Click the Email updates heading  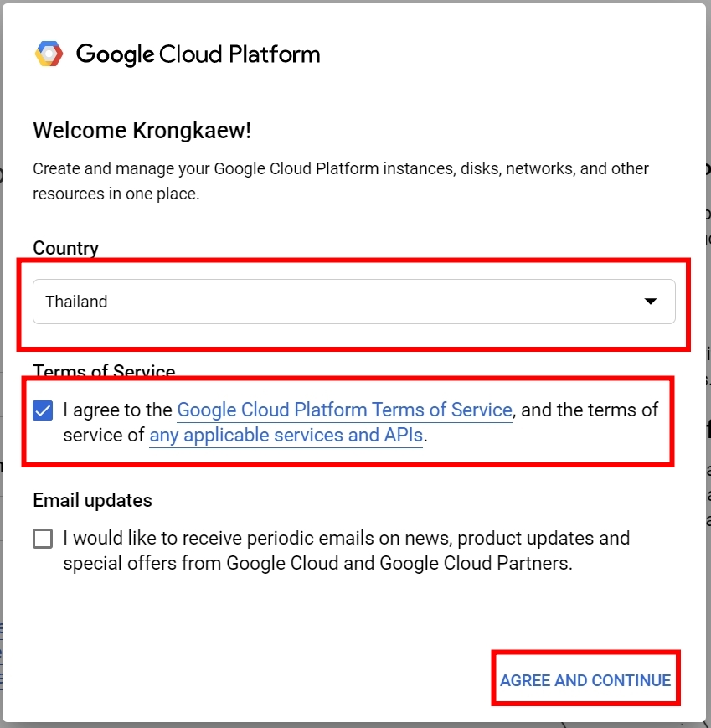(x=92, y=500)
